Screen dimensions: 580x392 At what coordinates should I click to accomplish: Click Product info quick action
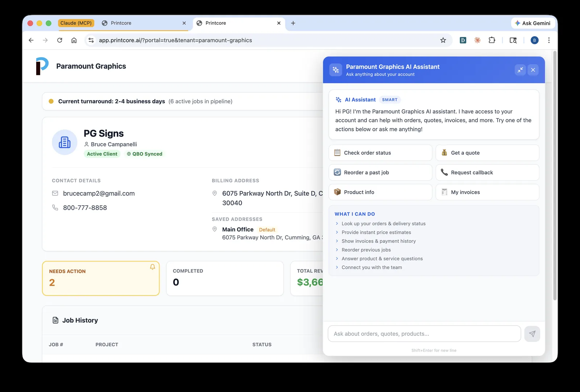point(380,192)
